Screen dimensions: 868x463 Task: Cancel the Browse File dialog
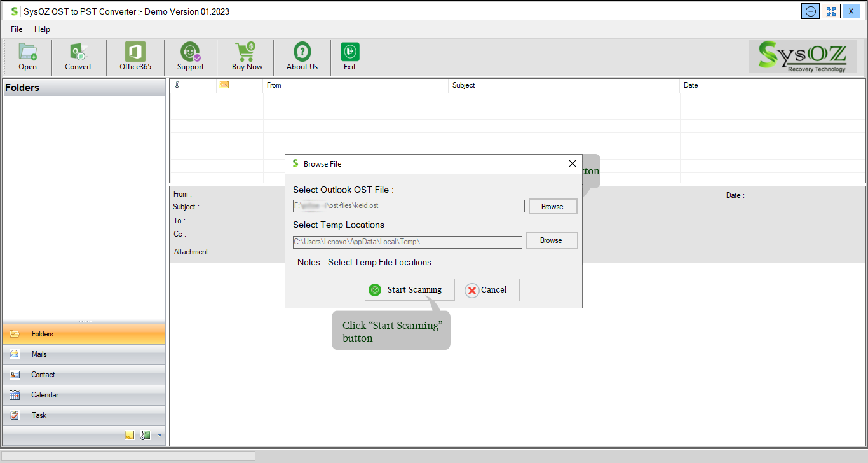[489, 290]
